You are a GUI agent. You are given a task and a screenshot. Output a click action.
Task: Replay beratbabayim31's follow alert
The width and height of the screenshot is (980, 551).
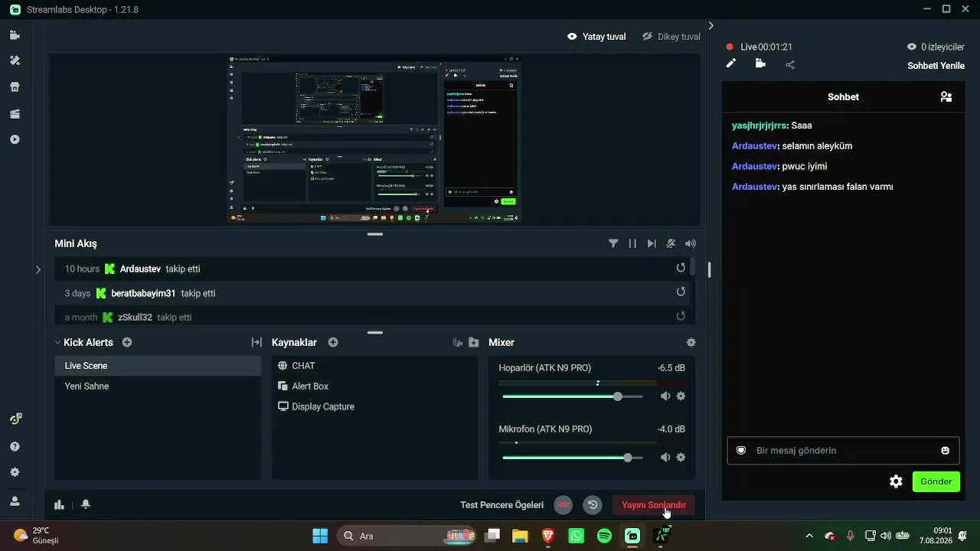click(x=681, y=292)
